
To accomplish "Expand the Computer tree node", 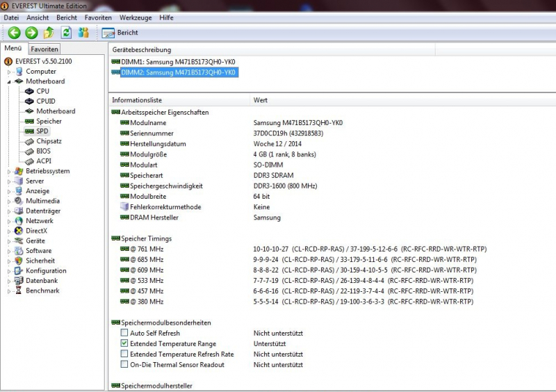I will point(9,72).
